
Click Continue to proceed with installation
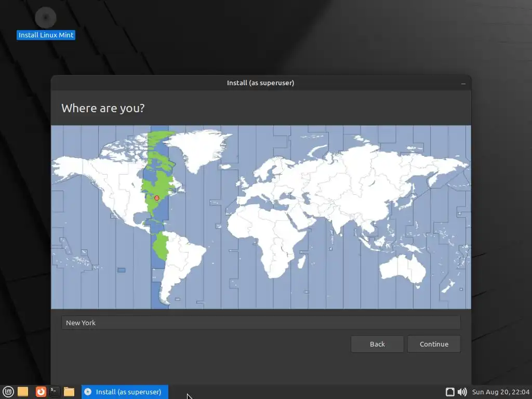(434, 344)
